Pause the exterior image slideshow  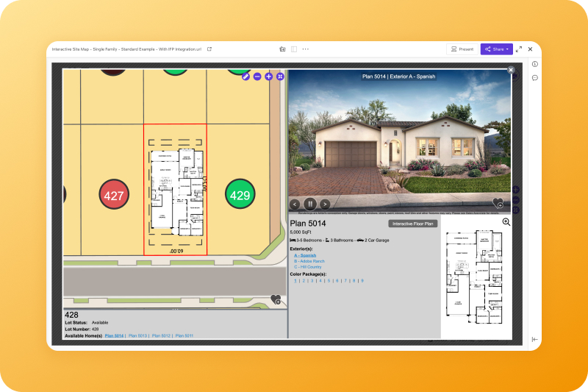coord(310,204)
